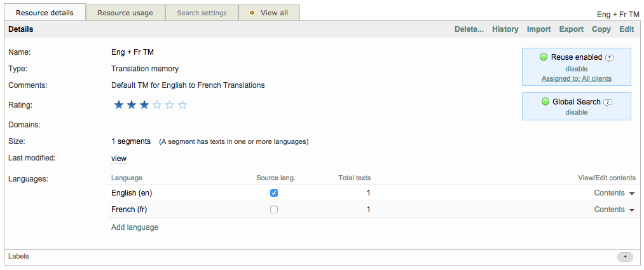This screenshot has width=644, height=270.
Task: Disable reuse via the disable link
Action: pos(576,69)
